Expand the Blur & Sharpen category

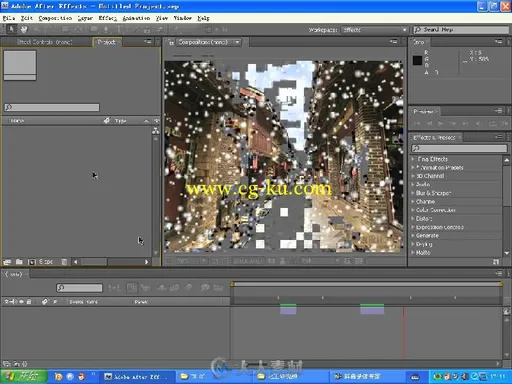tap(413, 193)
